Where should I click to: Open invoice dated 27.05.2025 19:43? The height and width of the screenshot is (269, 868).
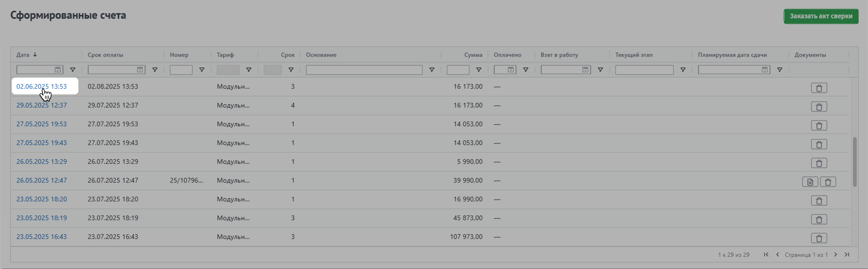pos(42,143)
